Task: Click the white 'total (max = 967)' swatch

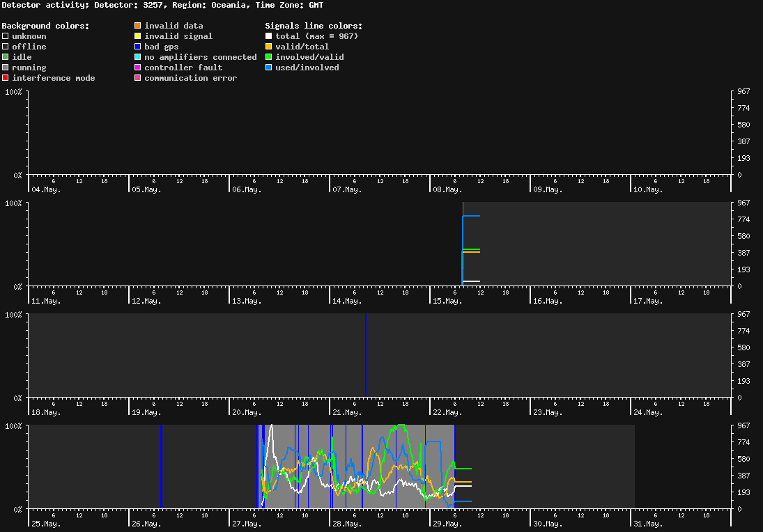Action: [268, 36]
